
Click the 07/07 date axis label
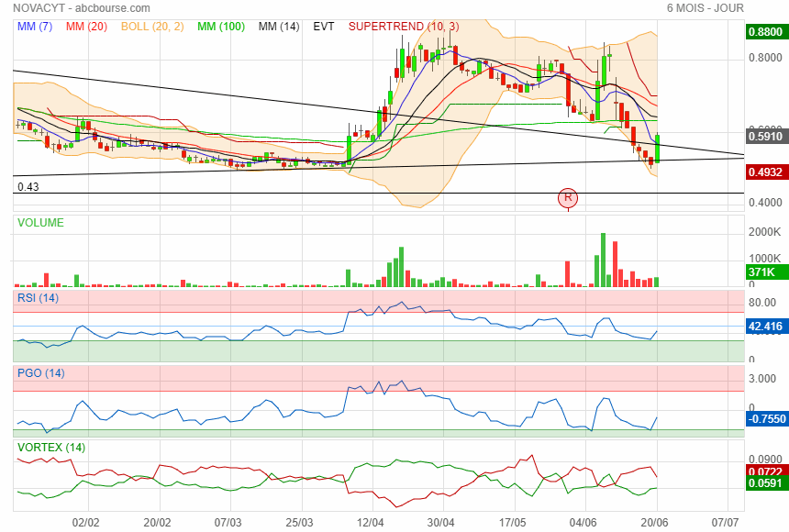tap(725, 523)
